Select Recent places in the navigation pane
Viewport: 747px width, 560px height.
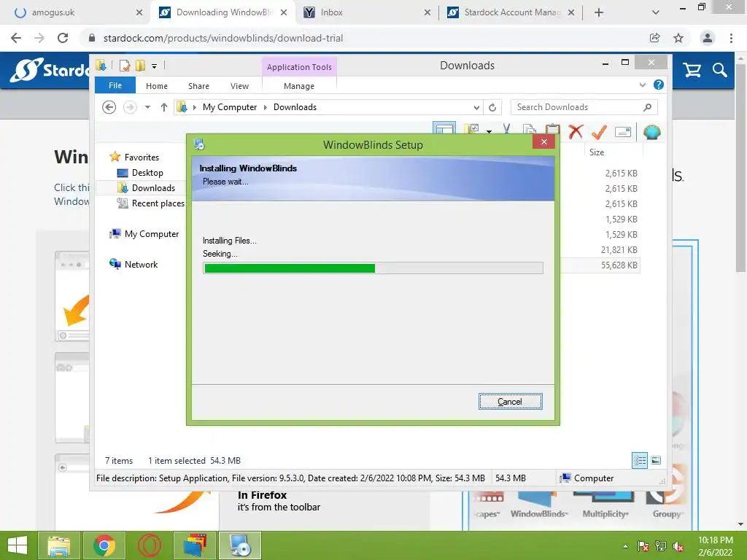[x=158, y=203]
